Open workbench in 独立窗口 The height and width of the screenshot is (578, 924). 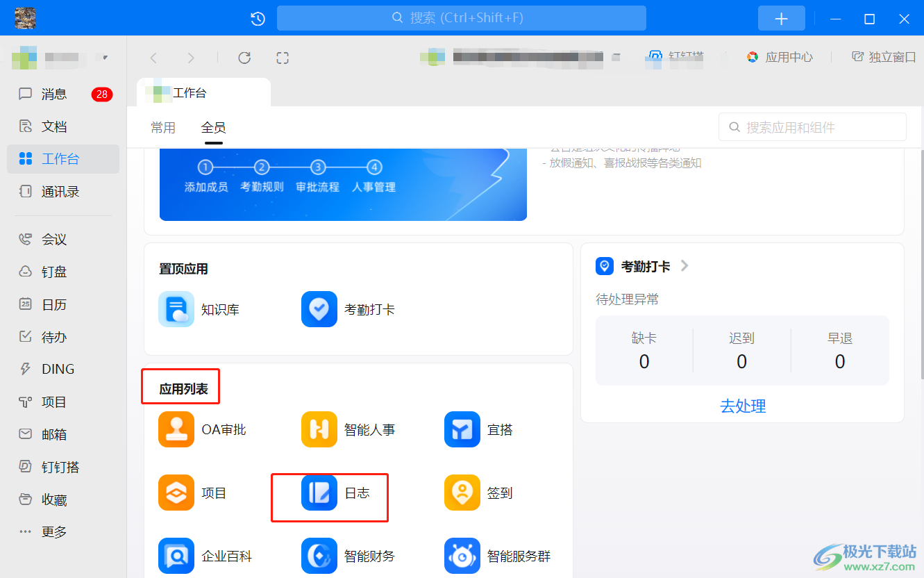(884, 57)
